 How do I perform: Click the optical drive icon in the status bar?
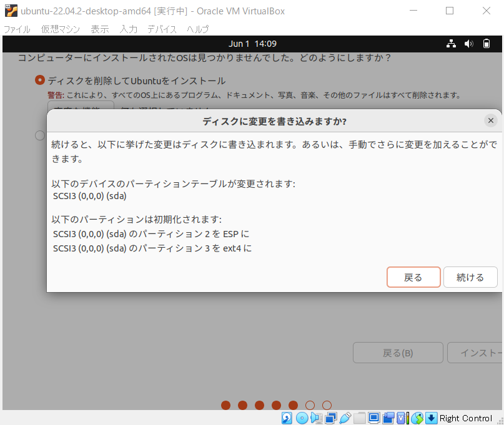(x=302, y=418)
